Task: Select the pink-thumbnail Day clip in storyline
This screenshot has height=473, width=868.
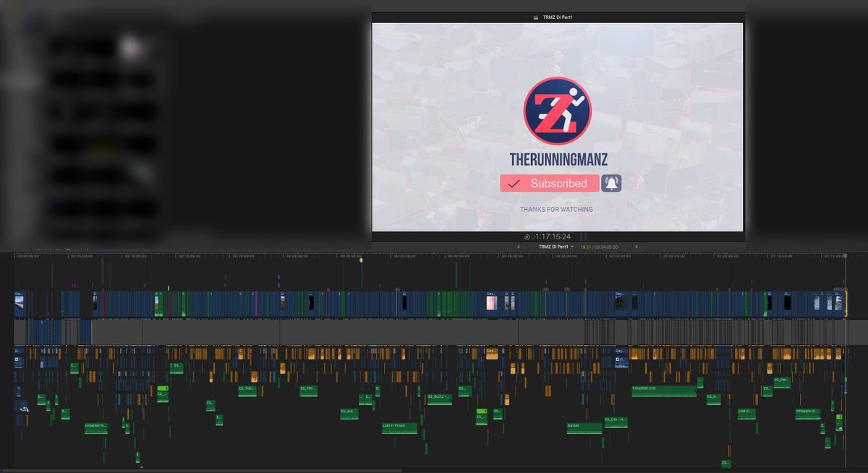Action: pyautogui.click(x=492, y=302)
